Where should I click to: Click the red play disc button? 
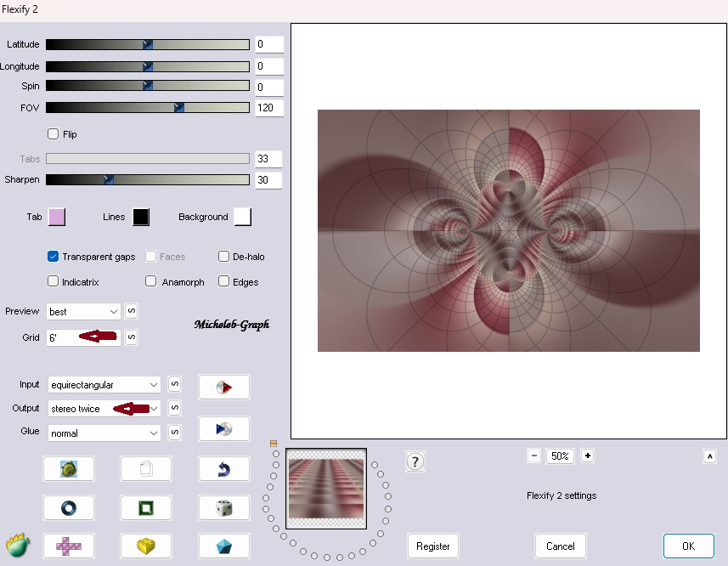point(224,388)
